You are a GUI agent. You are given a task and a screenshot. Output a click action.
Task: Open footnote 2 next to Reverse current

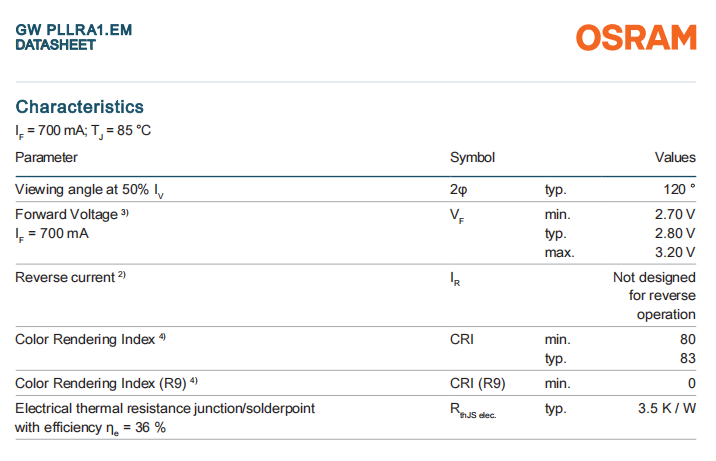pos(121,276)
